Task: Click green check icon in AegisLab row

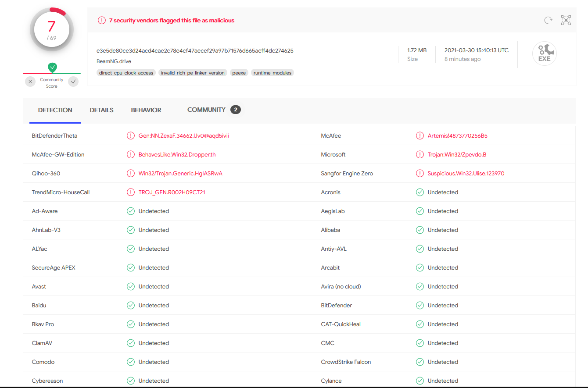Action: [420, 211]
